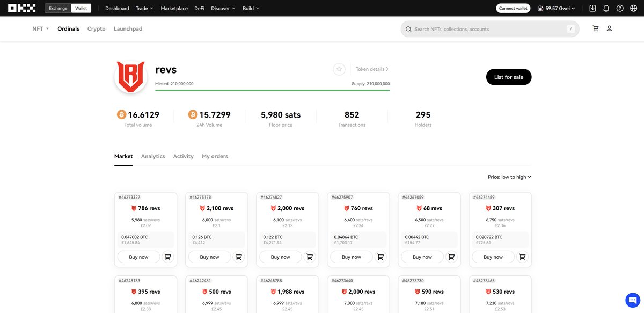Open Token details
This screenshot has width=644, height=313.
[x=372, y=69]
